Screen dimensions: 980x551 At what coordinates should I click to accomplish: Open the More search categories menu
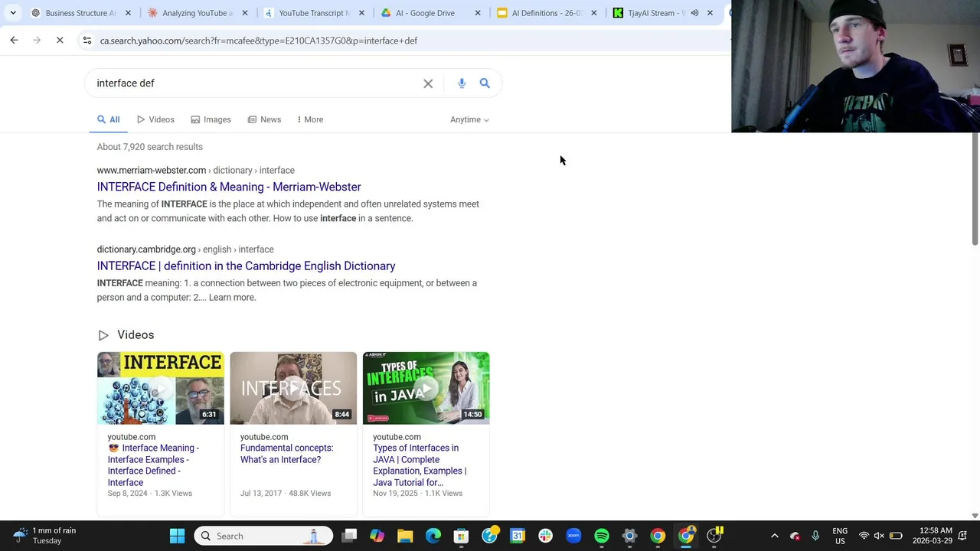[x=310, y=119]
